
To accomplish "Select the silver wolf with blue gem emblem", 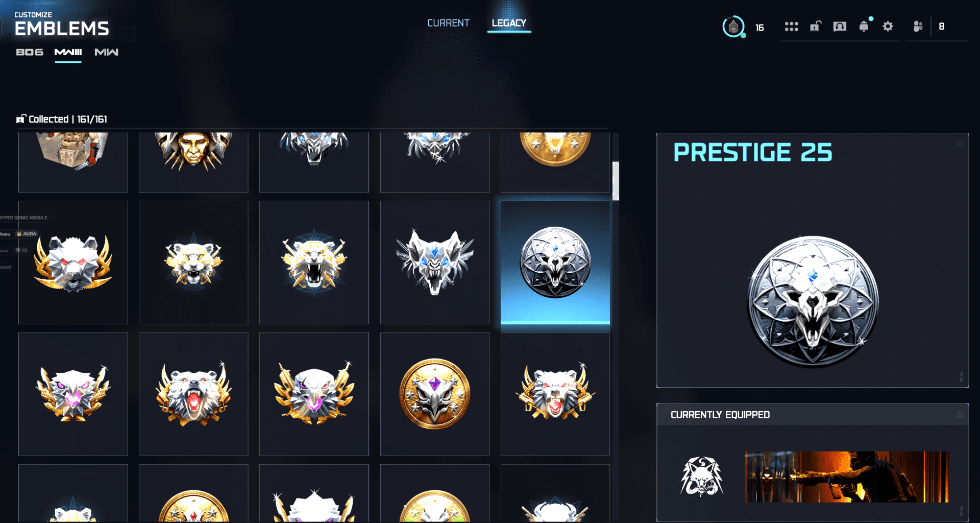I will 435,263.
